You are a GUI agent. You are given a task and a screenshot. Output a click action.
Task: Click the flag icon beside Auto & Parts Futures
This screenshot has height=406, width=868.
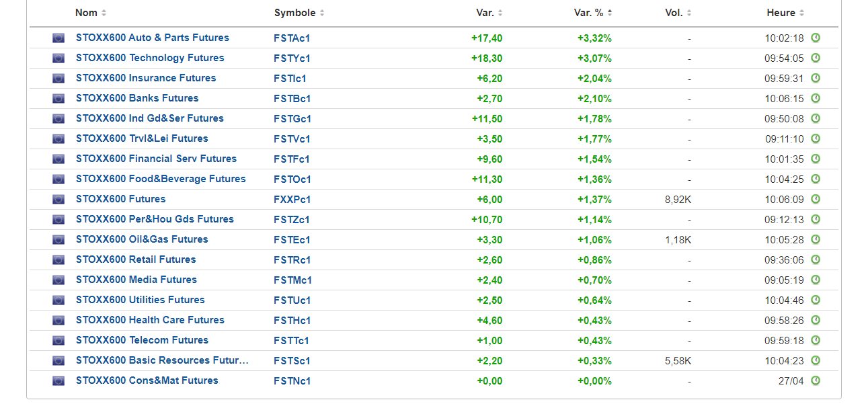click(58, 38)
